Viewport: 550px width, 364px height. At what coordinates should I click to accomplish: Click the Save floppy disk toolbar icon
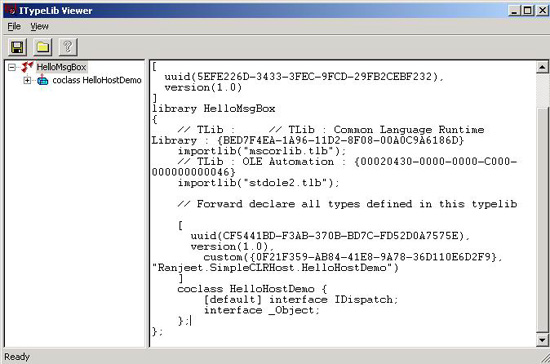coord(17,47)
